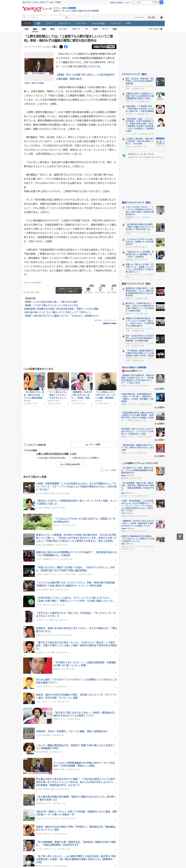Open the settings gear icon
186x868 pixels.
point(161,18)
